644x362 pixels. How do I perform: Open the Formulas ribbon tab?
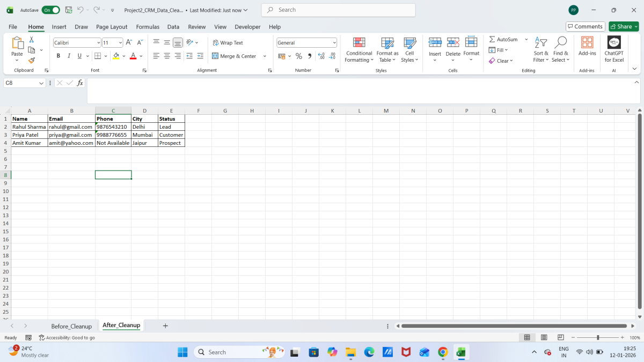tap(148, 27)
